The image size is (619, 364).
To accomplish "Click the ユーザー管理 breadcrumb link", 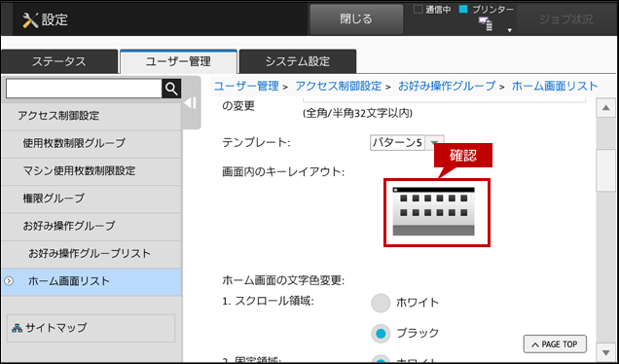I will click(246, 86).
